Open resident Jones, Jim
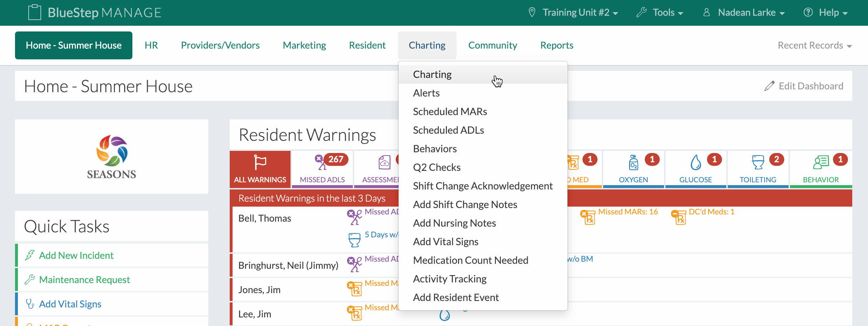The image size is (868, 326). 259,290
